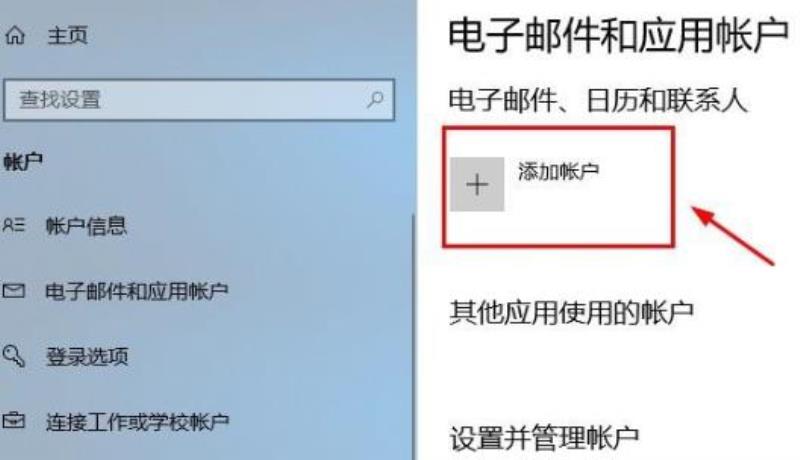Click the sidebar vertical scrollbar

coord(414,337)
